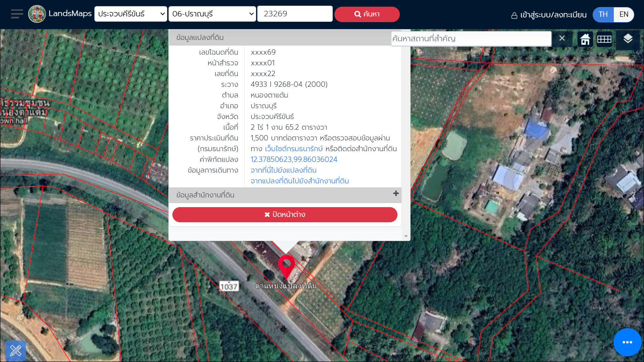
Task: Expand ข้อมูลสำนักงานที่ดิน section with plus
Action: 396,193
